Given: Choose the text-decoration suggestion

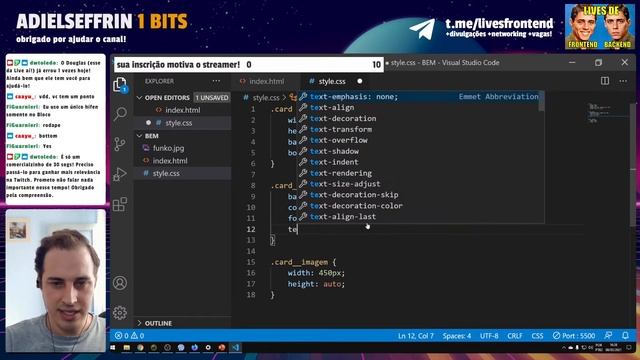Looking at the screenshot, I should [x=418, y=118].
